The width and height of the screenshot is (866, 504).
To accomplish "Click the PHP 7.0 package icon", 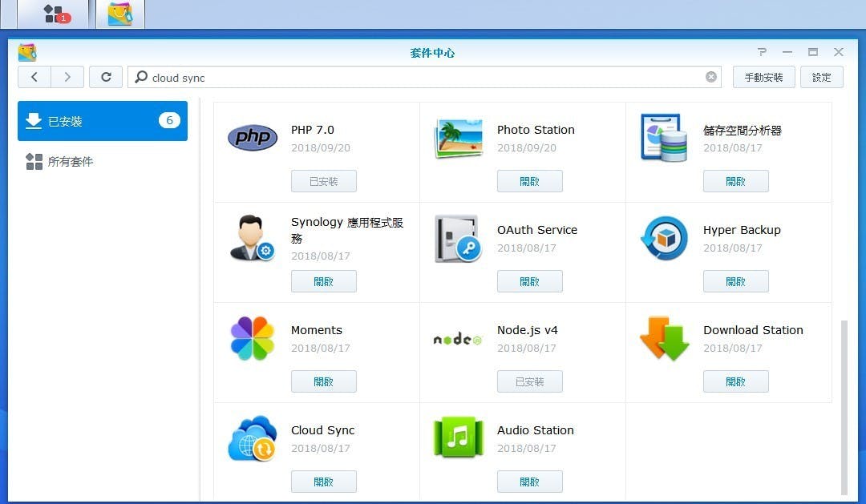I will (x=253, y=137).
